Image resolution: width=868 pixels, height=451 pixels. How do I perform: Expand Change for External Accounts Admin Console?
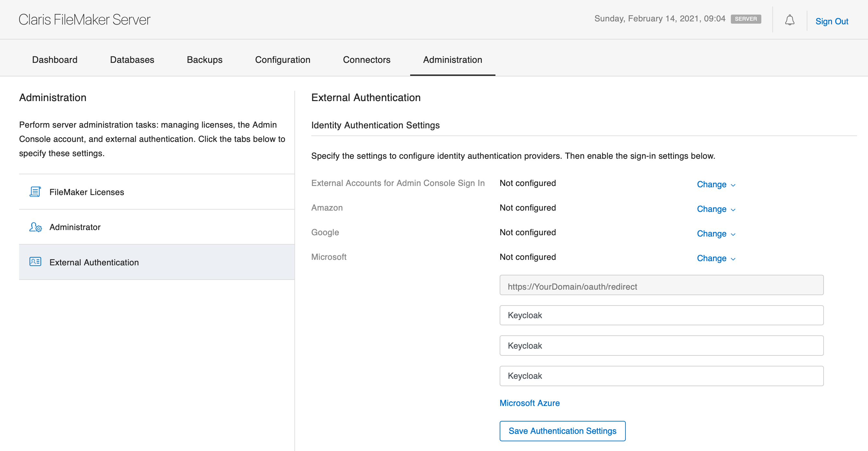point(716,184)
